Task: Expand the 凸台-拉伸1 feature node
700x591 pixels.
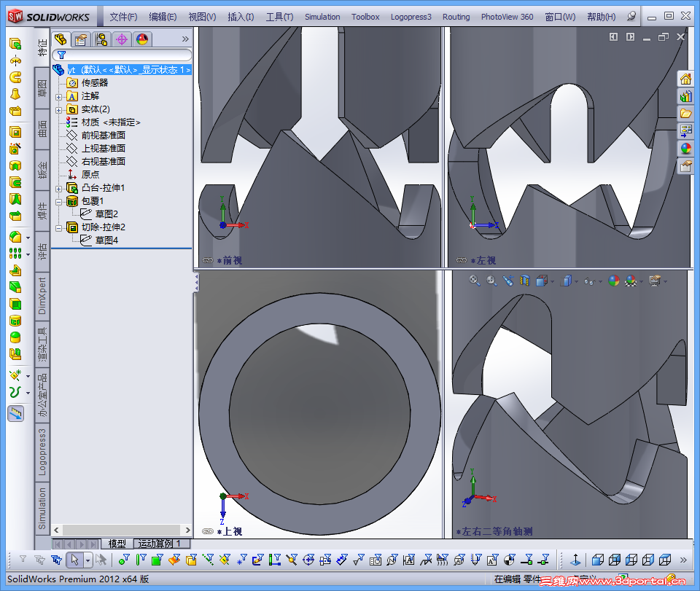Action: pyautogui.click(x=58, y=189)
